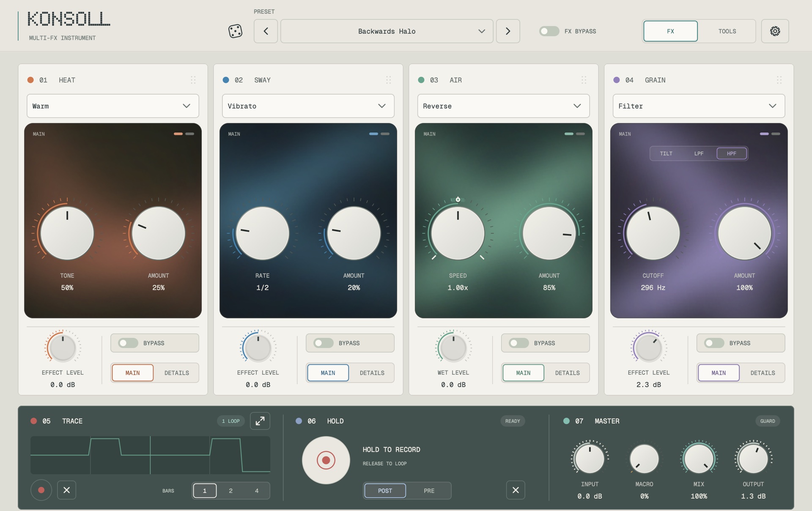Click the TRACE red status dot
812x511 pixels.
(x=34, y=421)
